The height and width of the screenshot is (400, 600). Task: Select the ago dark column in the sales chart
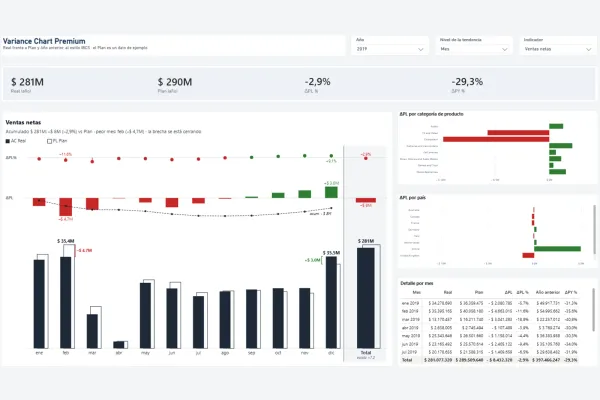tap(225, 320)
